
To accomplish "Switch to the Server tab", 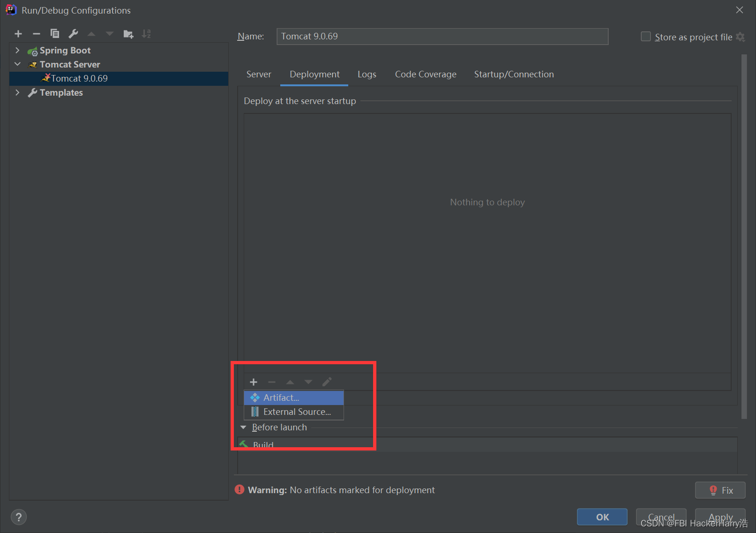I will pyautogui.click(x=259, y=75).
